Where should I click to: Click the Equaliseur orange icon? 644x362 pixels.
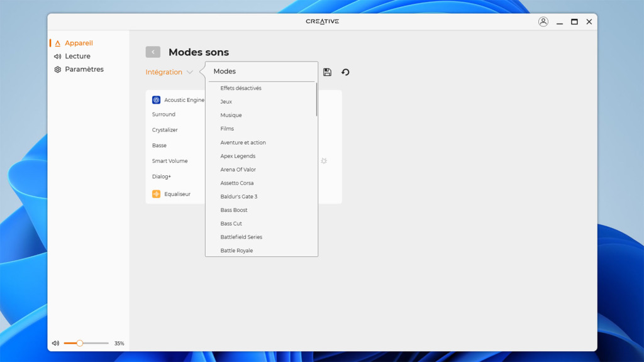click(x=156, y=194)
